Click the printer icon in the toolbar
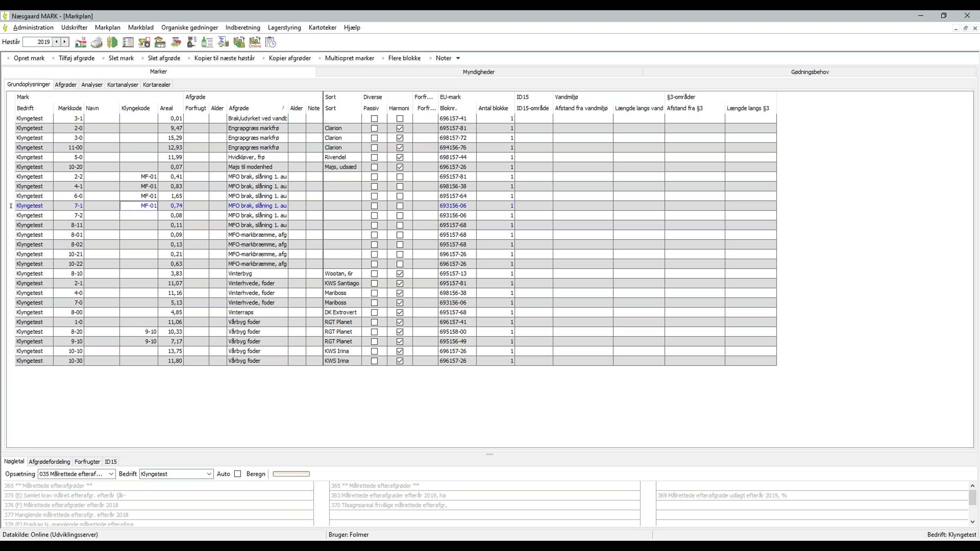 pos(96,42)
